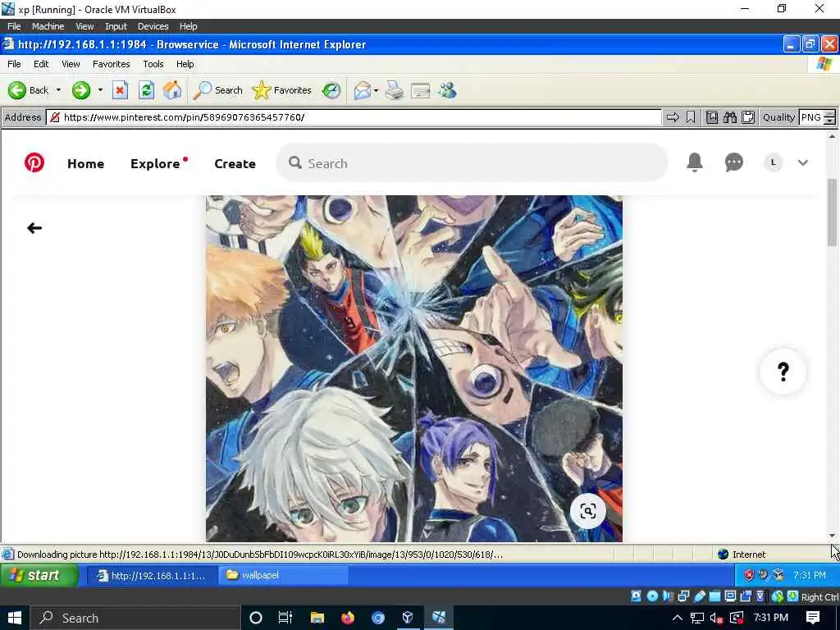Open VirtualBox Input menu

point(116,26)
